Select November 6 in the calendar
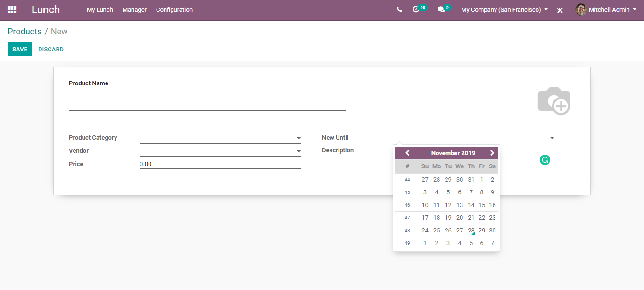Screen dimensions: 644x290 (460, 192)
